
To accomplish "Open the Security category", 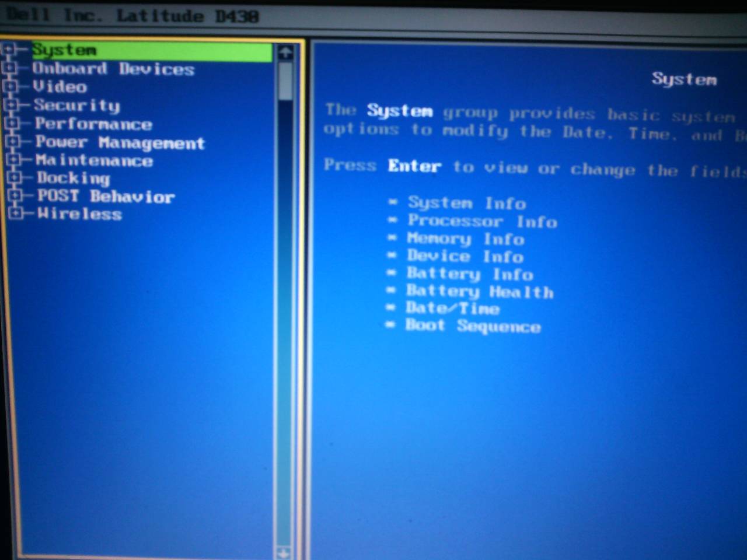I will [77, 106].
